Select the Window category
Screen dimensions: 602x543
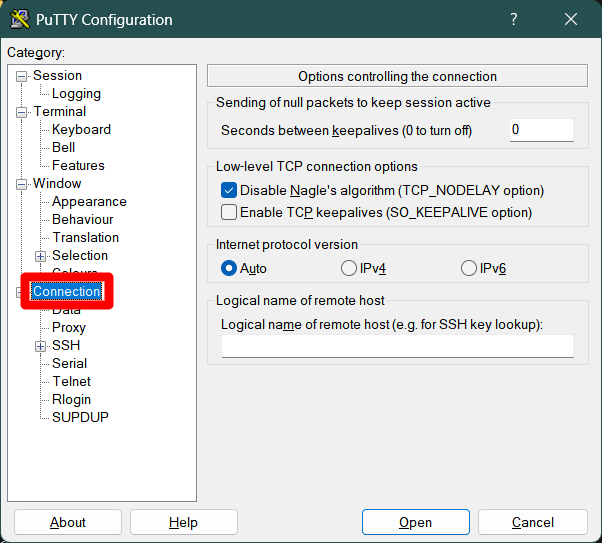point(57,184)
